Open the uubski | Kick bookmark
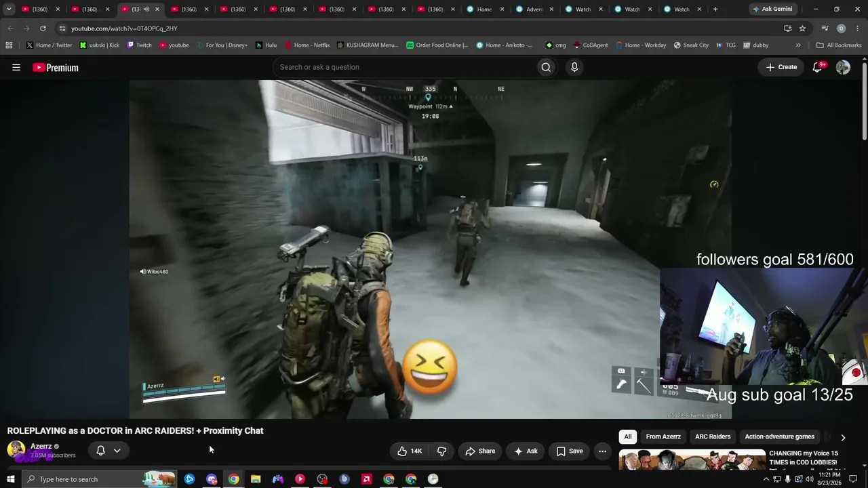The height and width of the screenshot is (488, 868). (99, 45)
